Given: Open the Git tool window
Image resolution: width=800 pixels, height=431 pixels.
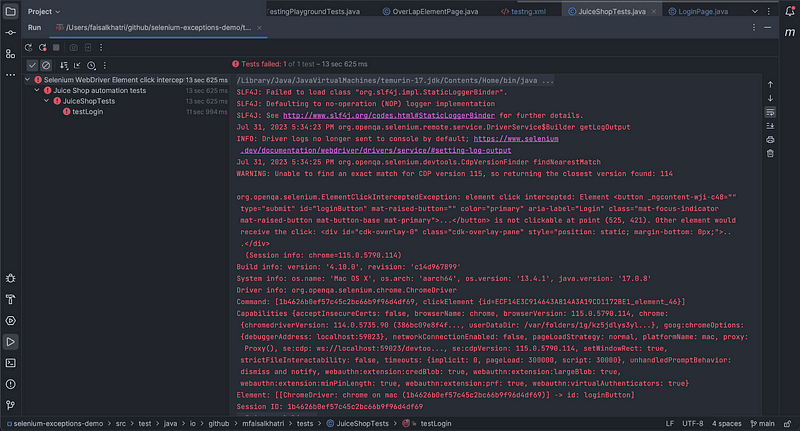Looking at the screenshot, I should click(x=10, y=405).
